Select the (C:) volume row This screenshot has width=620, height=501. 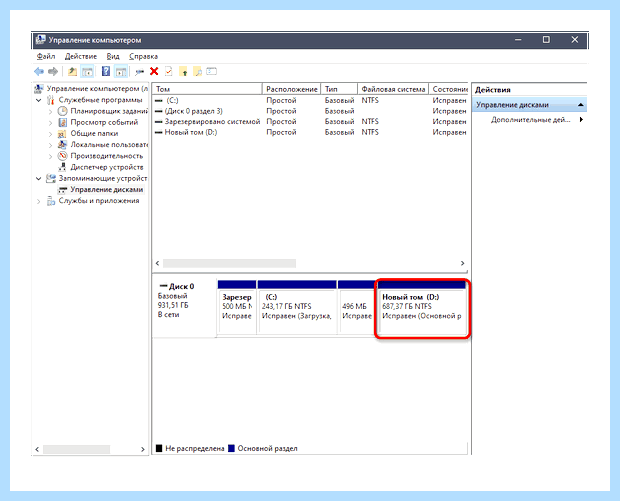pyautogui.click(x=310, y=100)
